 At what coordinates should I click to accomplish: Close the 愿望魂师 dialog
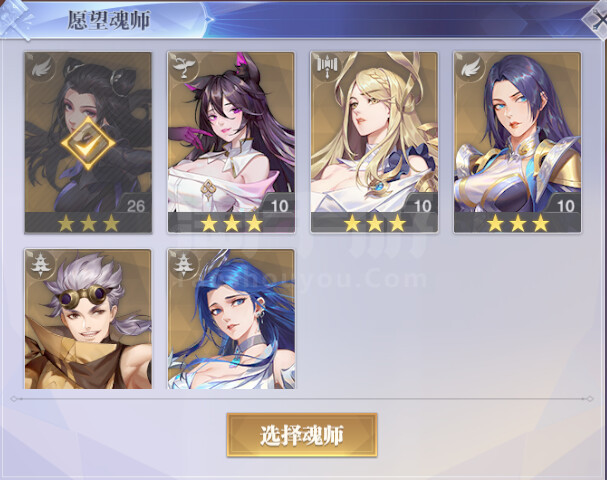coord(596,19)
